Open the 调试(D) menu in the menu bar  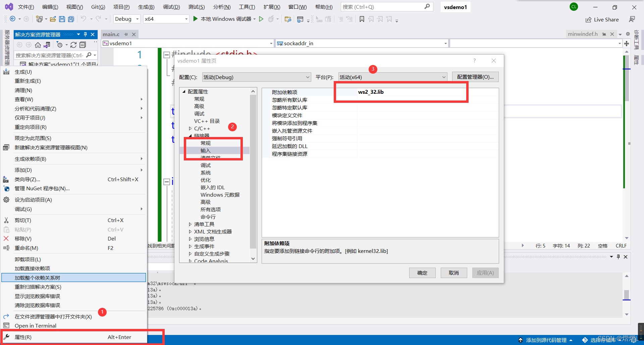171,7
